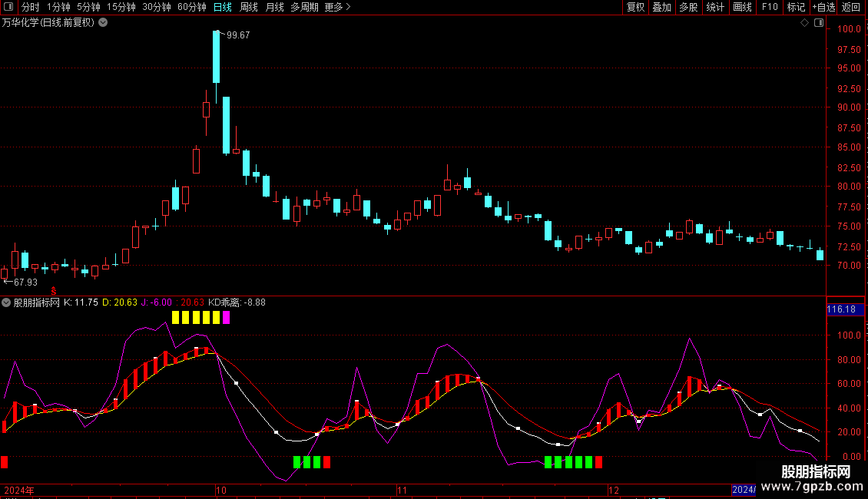The height and width of the screenshot is (499, 868).
Task: Click the magenta signal block in the indicator
Action: pyautogui.click(x=226, y=318)
